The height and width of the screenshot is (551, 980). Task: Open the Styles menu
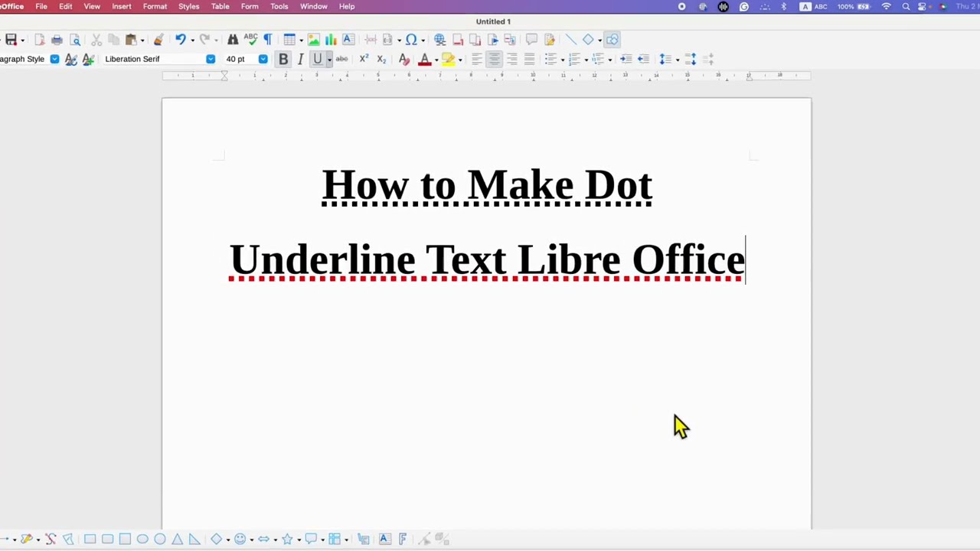click(x=188, y=6)
